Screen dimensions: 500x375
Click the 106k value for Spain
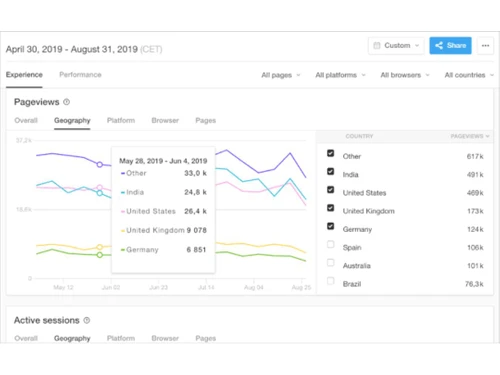[x=475, y=248]
